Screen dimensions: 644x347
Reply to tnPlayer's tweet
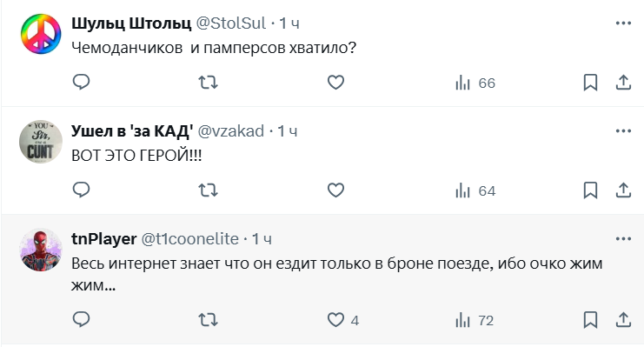coord(82,319)
